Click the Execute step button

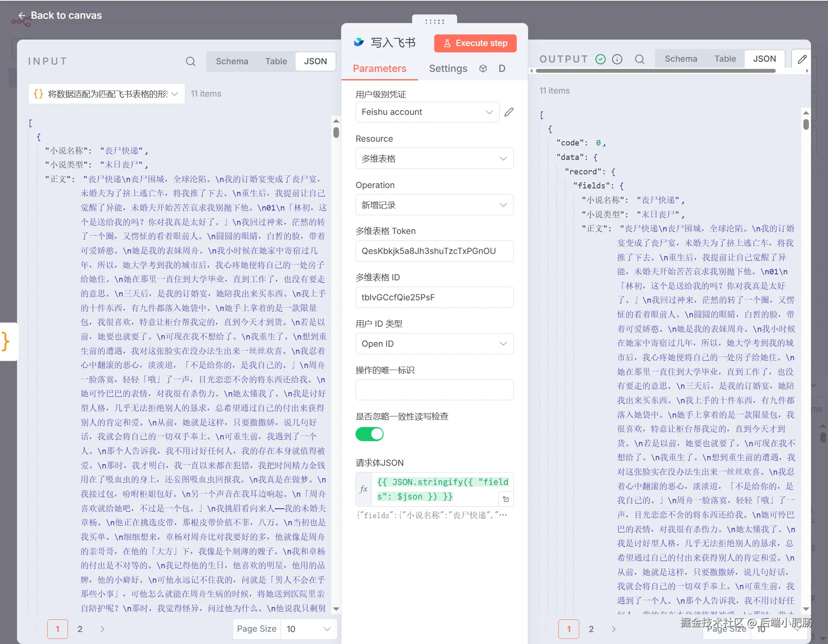point(475,43)
